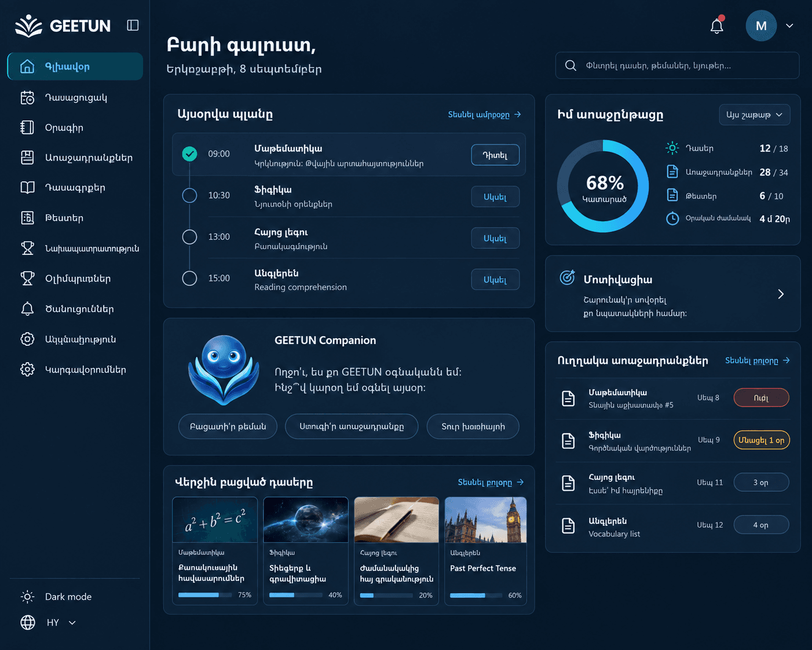This screenshot has width=812, height=650.
Task: Expand the Մոտիվացիա card arrow
Action: click(781, 294)
